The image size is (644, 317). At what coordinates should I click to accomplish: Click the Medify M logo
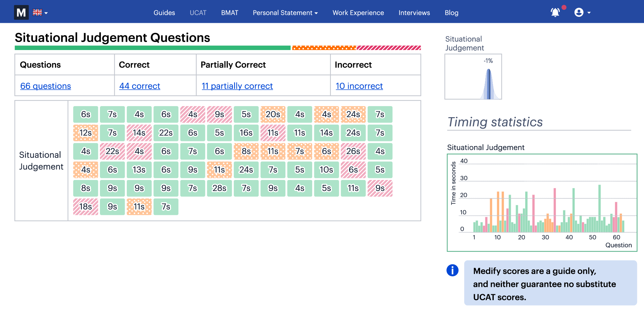coord(21,12)
